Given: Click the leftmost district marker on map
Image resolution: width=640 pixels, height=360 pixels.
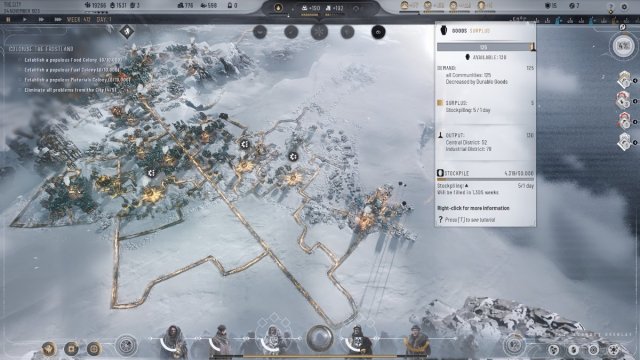Looking at the screenshot, I should 151,173.
